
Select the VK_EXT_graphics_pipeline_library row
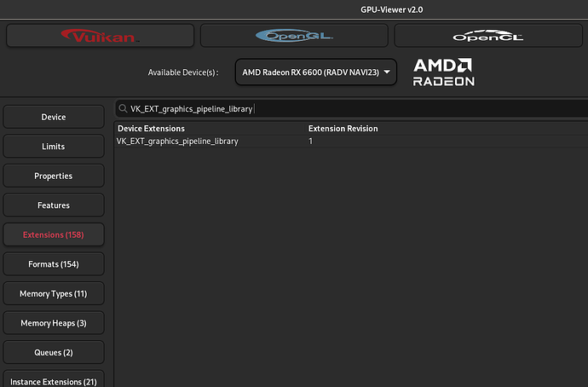[351, 141]
